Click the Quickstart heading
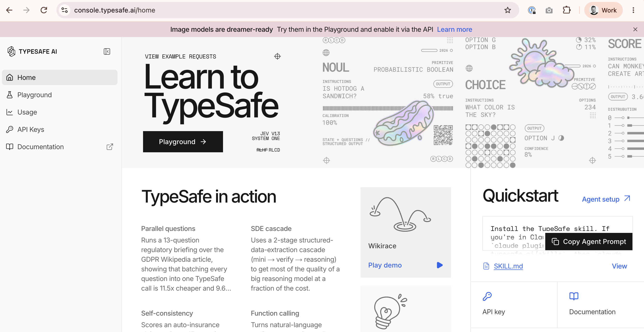644x332 pixels. coord(520,196)
